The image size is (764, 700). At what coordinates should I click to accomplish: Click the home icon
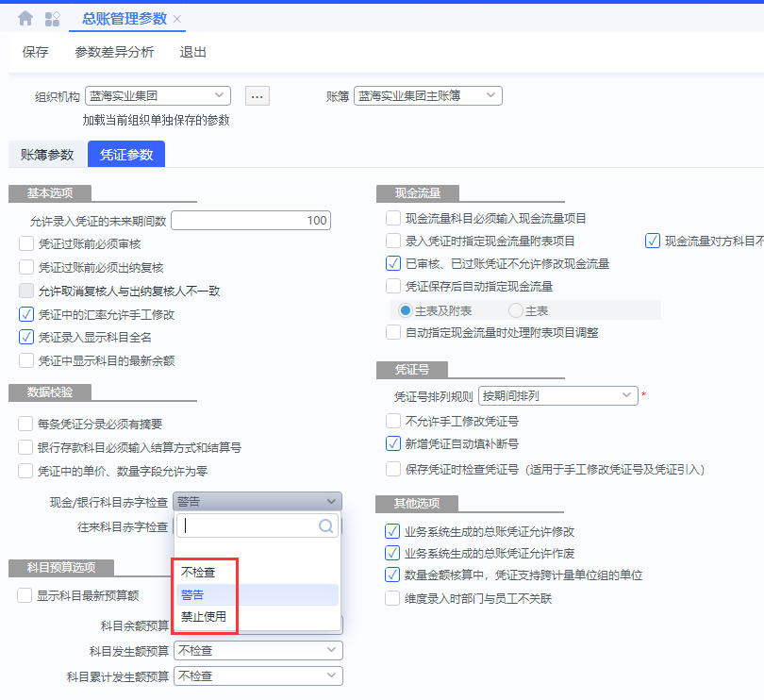pyautogui.click(x=25, y=18)
